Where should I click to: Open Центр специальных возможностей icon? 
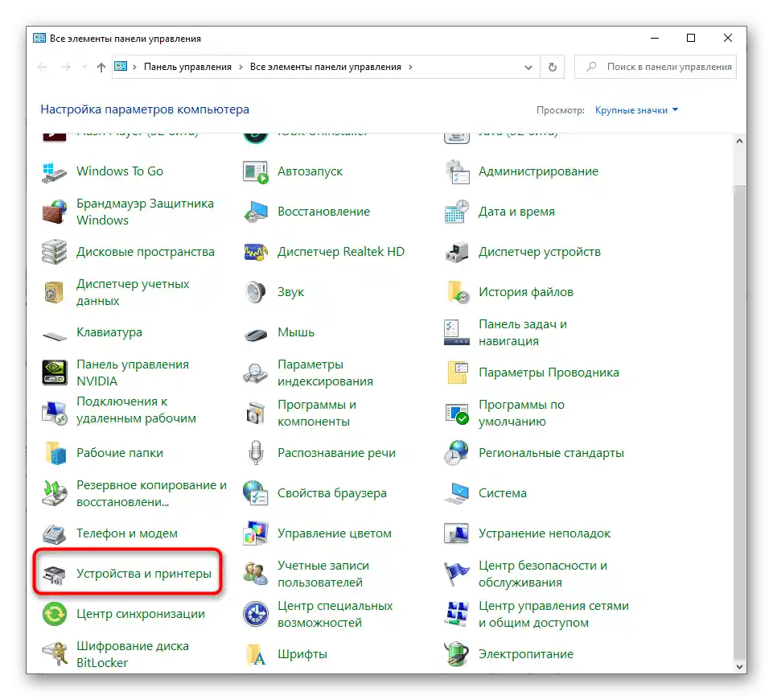click(x=255, y=614)
